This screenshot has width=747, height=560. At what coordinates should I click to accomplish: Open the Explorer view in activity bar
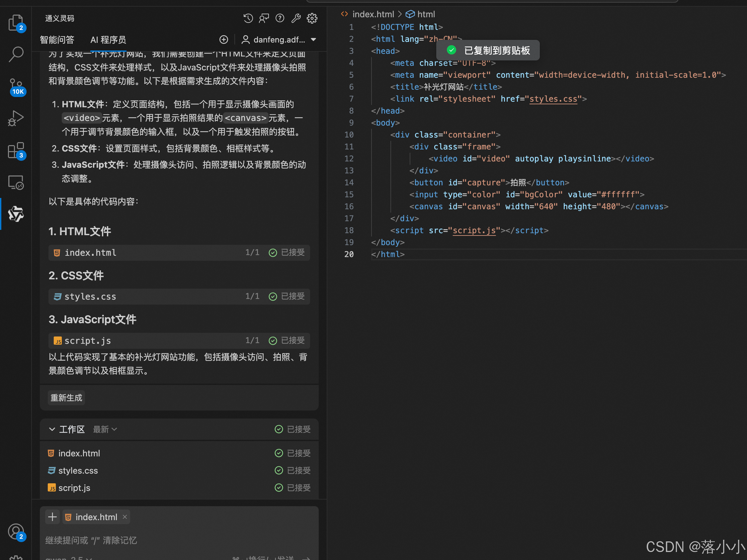16,22
